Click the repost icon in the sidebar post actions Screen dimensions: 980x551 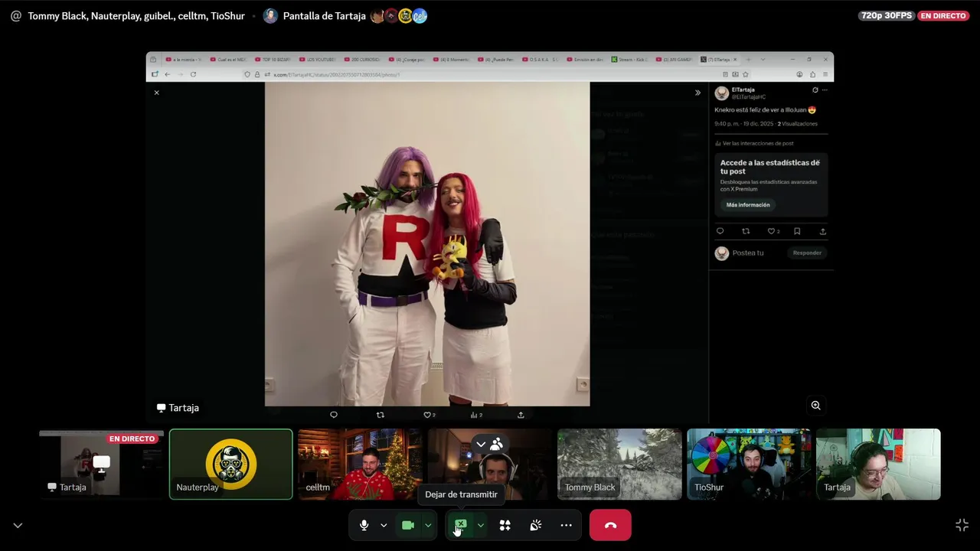click(x=746, y=231)
